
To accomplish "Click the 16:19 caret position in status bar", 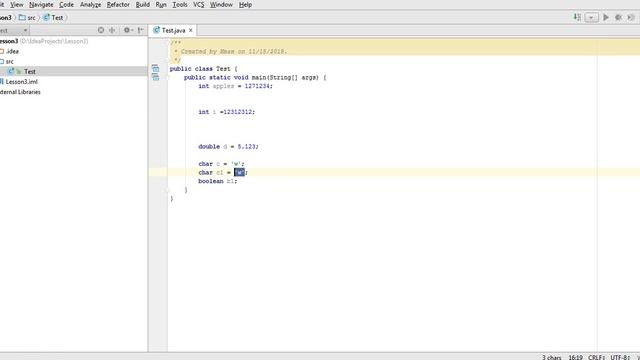I will 576,357.
